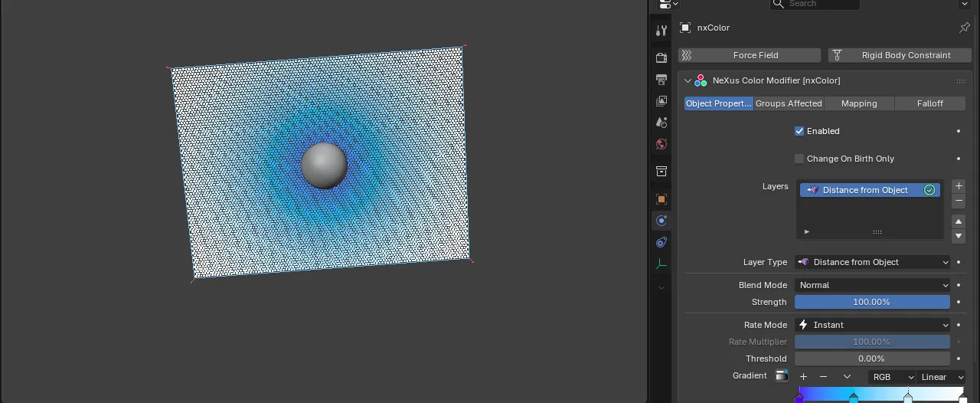Click the animate dot next to Threshold
The image size is (980, 403).
coord(959,359)
